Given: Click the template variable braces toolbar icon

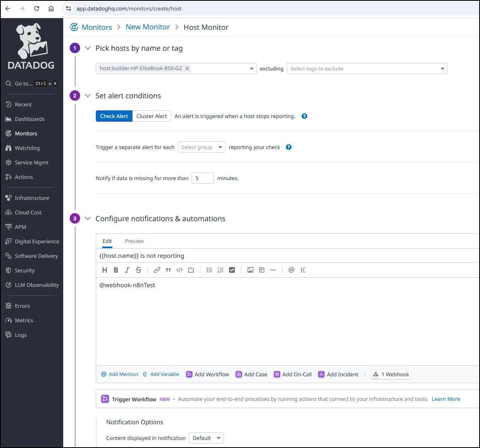Looking at the screenshot, I should [303, 270].
